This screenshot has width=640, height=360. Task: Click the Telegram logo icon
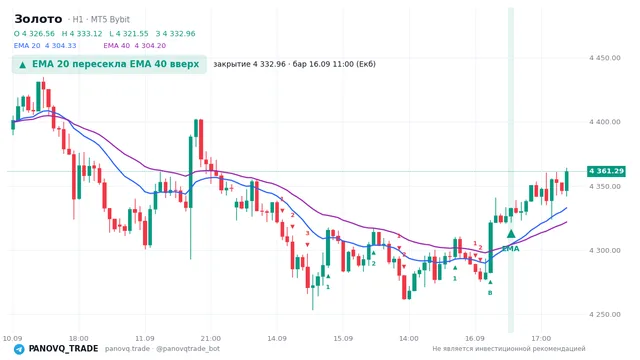[x=19, y=349]
